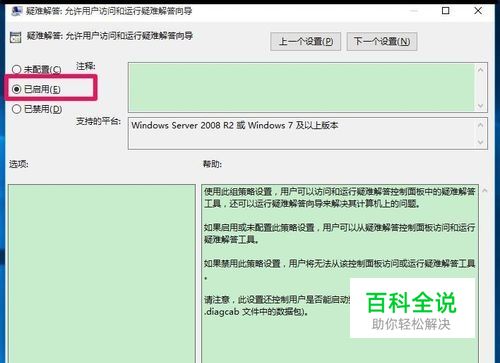
Task: Click the 上一个设置(P) button
Action: [x=305, y=42]
